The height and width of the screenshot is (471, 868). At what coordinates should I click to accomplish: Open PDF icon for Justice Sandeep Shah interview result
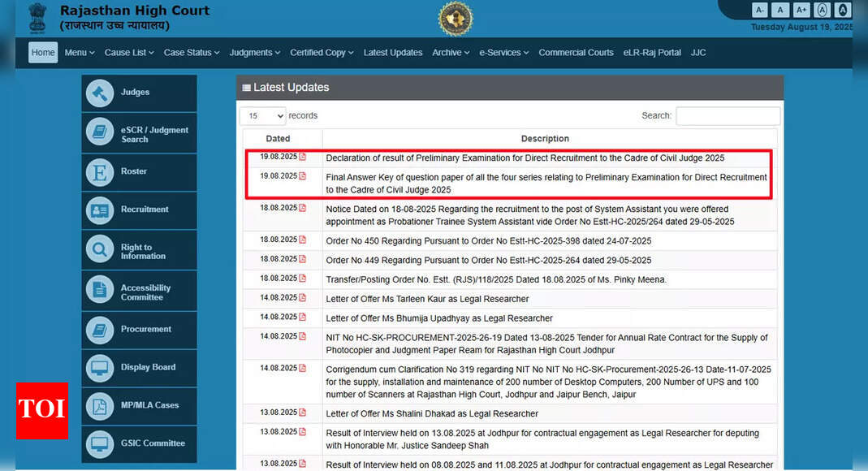pyautogui.click(x=303, y=432)
